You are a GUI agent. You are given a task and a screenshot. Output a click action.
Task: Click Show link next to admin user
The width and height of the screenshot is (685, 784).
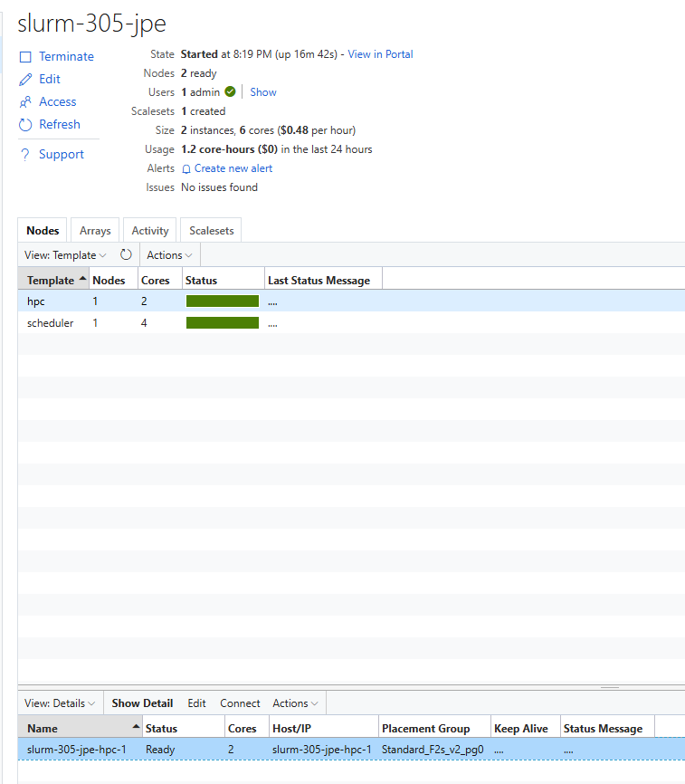pyautogui.click(x=263, y=92)
